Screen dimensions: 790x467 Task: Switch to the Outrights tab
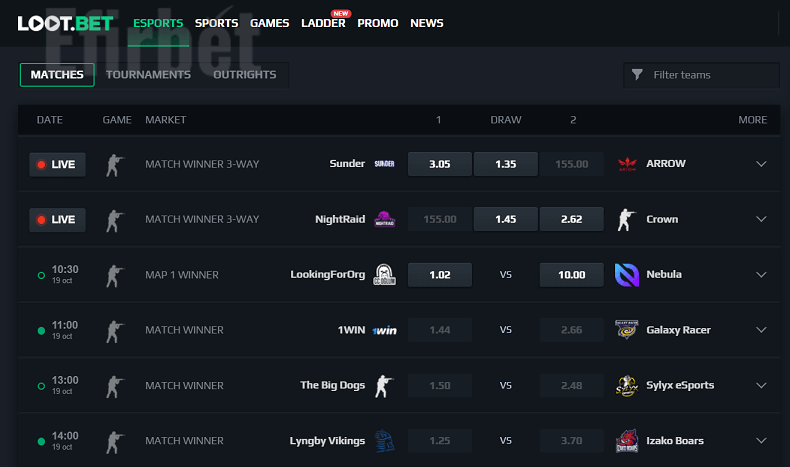pos(245,75)
